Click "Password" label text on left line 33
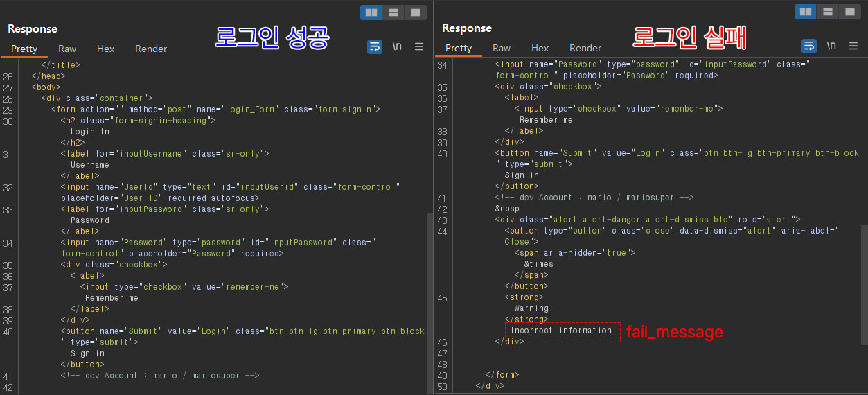This screenshot has width=868, height=395. tap(90, 220)
